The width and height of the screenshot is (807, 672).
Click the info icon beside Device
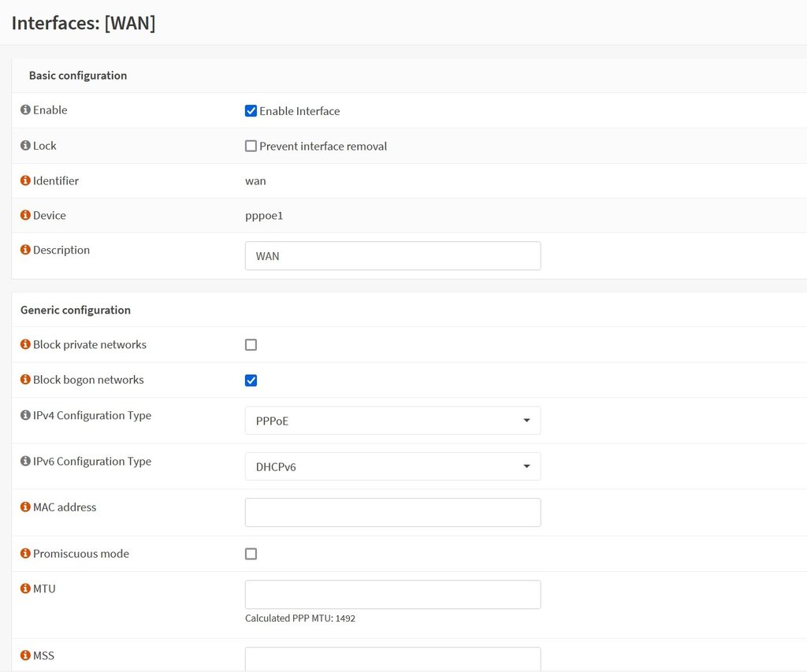point(25,215)
